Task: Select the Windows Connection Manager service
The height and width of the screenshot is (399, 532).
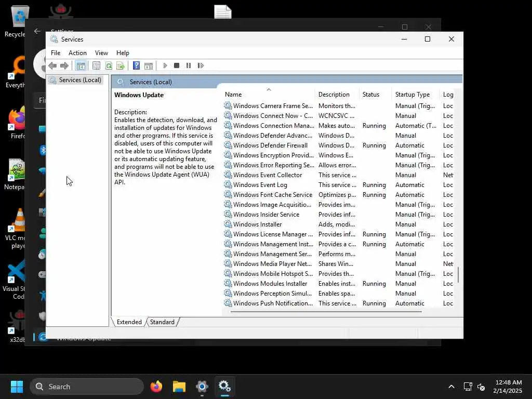Action: tap(339, 126)
